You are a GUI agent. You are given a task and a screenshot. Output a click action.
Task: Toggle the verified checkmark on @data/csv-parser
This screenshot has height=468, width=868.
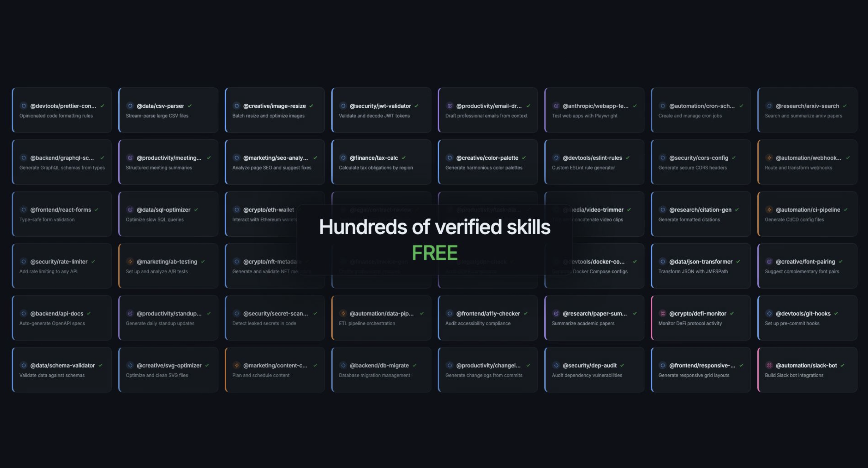click(x=189, y=106)
